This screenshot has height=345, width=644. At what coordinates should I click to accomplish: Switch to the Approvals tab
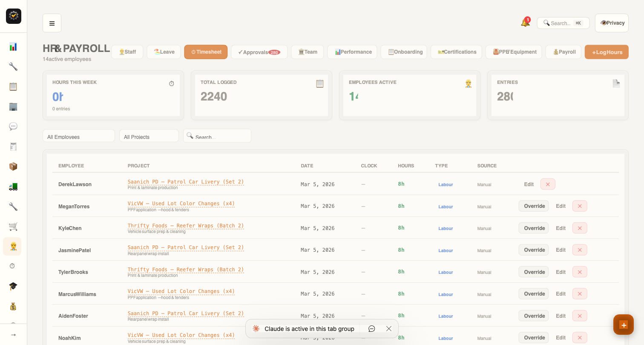point(259,52)
